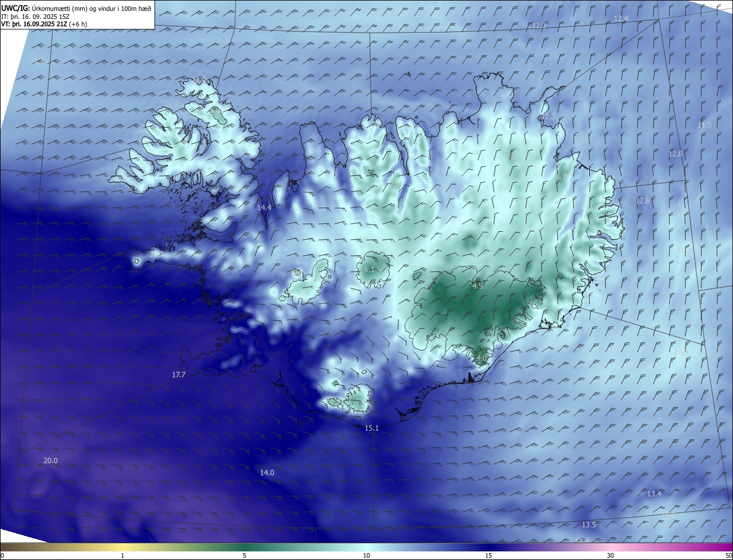733x560 pixels.
Task: Click the 20.0 value on the map
Action: [x=50, y=461]
